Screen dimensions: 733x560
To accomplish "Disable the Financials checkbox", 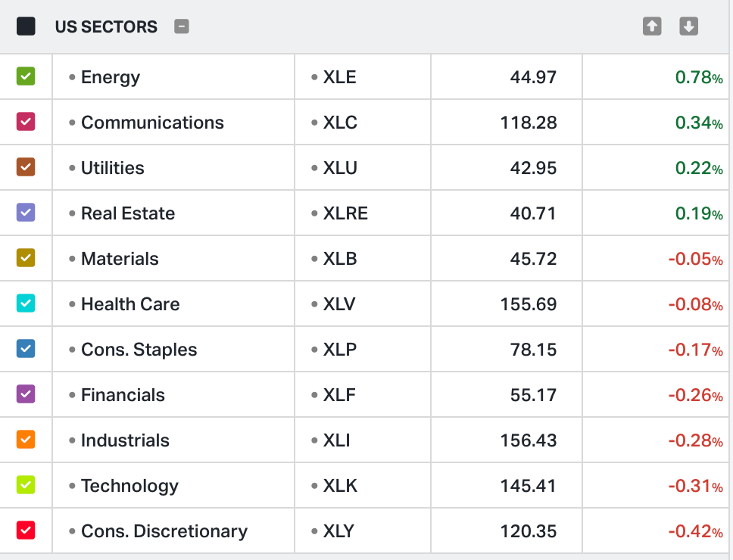I will pyautogui.click(x=26, y=394).
